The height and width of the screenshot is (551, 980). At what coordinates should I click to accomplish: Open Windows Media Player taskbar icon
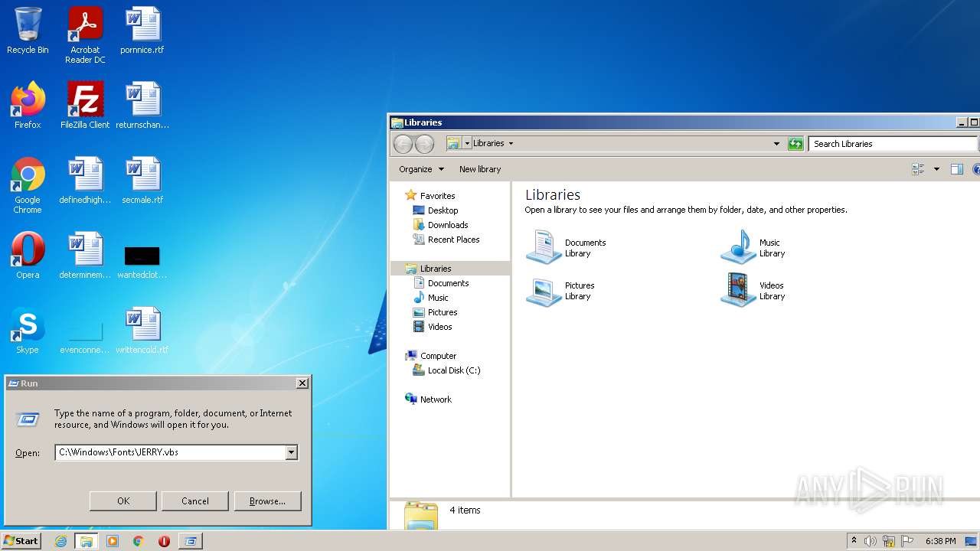[x=113, y=541]
